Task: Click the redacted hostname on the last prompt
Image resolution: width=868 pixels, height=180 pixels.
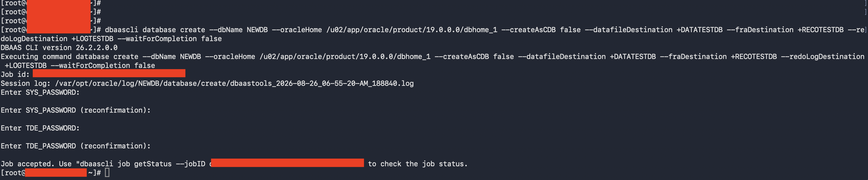Action: 56,173
